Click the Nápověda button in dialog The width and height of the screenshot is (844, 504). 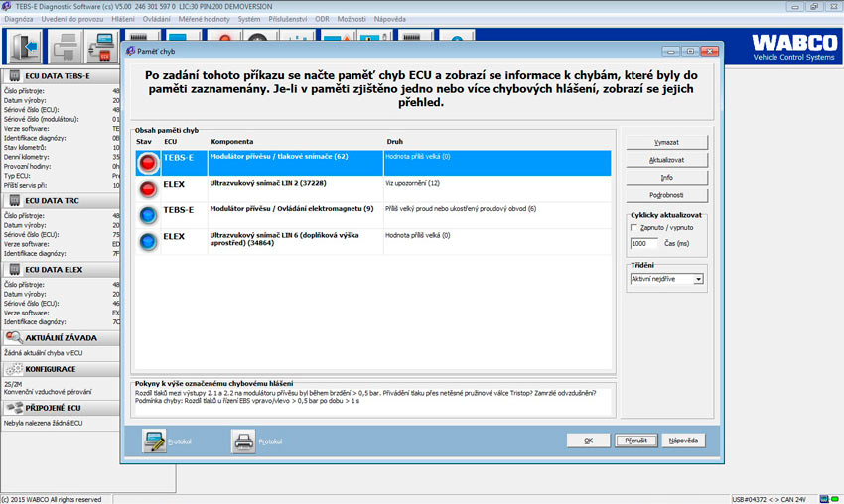(683, 441)
